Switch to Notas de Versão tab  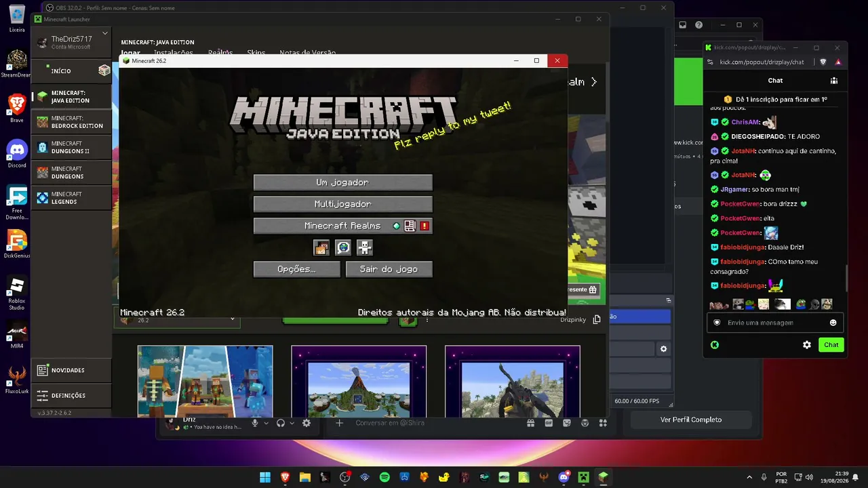(307, 53)
